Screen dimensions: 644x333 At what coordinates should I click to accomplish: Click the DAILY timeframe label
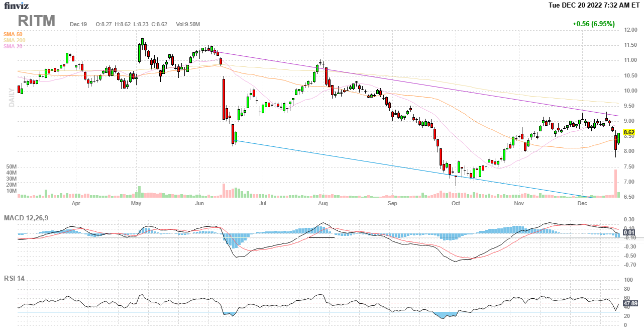click(11, 97)
